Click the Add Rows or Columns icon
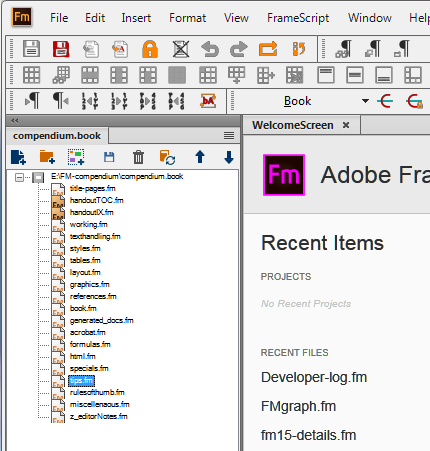The image size is (430, 451). tap(266, 75)
